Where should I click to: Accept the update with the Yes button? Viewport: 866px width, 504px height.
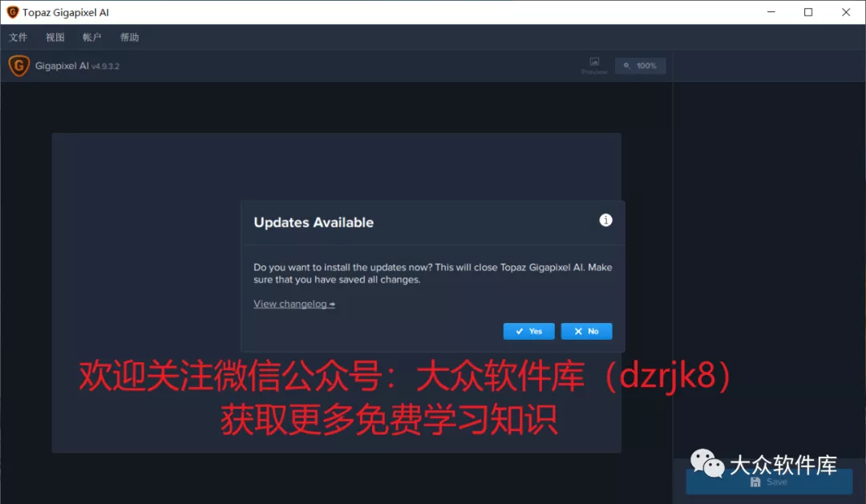528,331
